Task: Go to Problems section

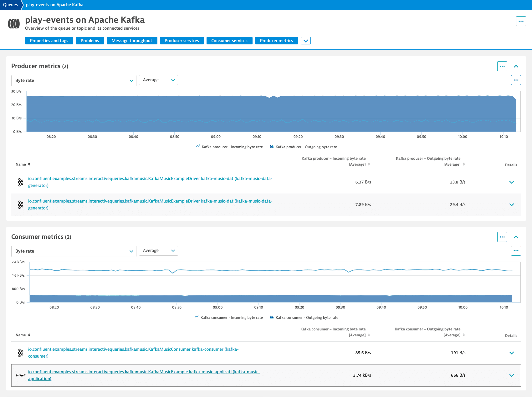Action: pos(90,41)
